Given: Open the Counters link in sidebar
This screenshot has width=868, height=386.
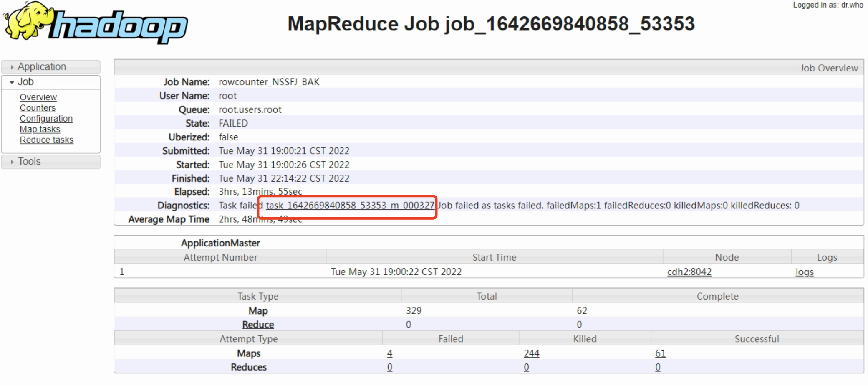Looking at the screenshot, I should (x=38, y=108).
